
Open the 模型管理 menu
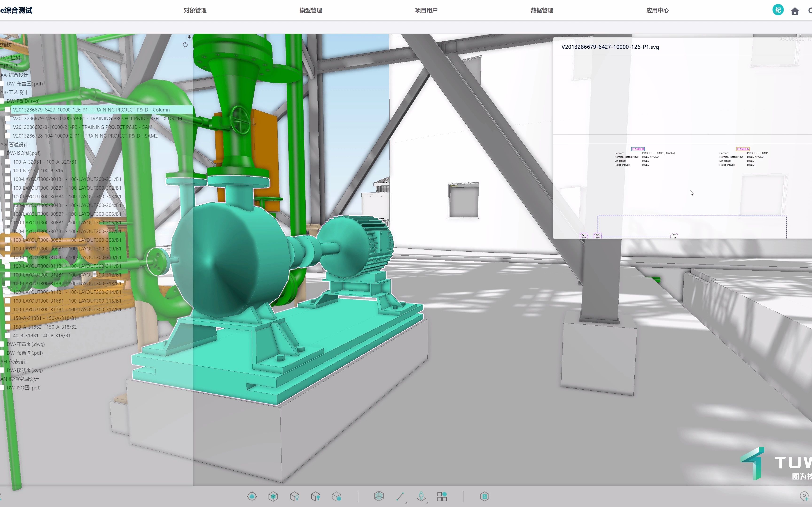click(310, 10)
